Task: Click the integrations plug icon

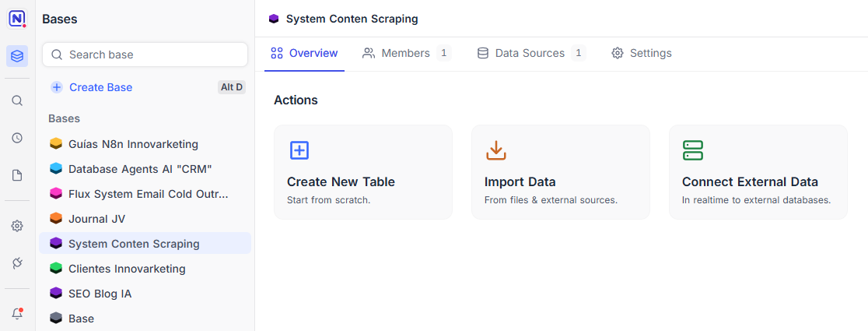Action: [17, 263]
